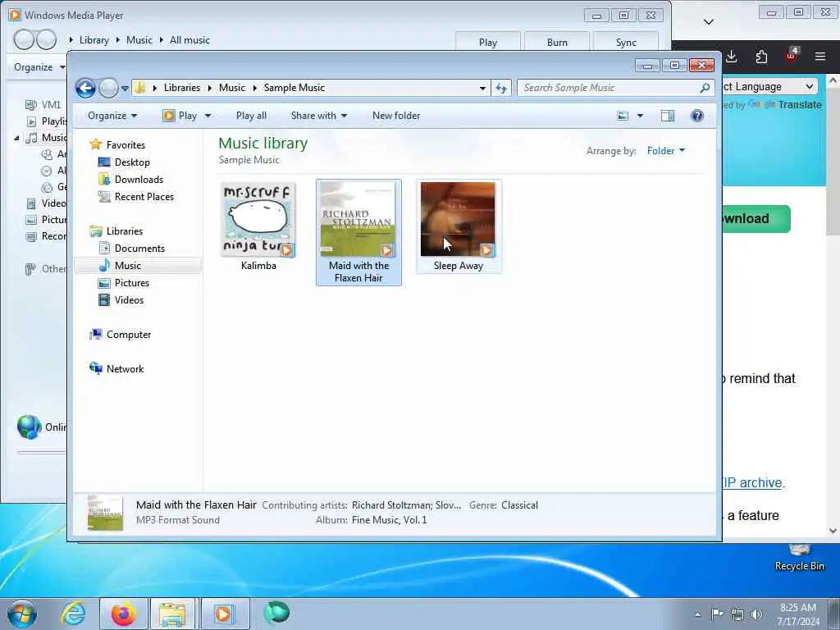Open view options dropdown arrow
The image size is (840, 630).
(x=640, y=116)
